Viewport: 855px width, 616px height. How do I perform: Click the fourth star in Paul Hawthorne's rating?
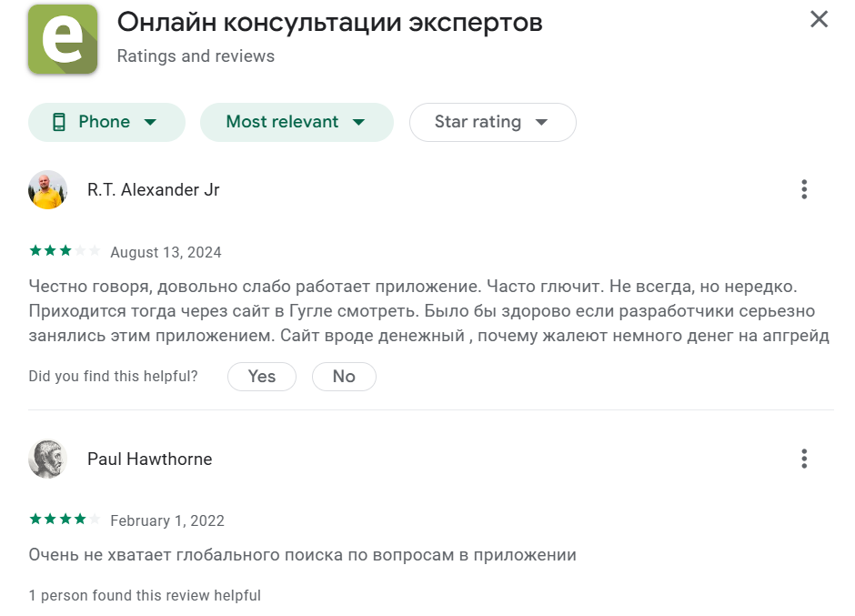[x=78, y=519]
